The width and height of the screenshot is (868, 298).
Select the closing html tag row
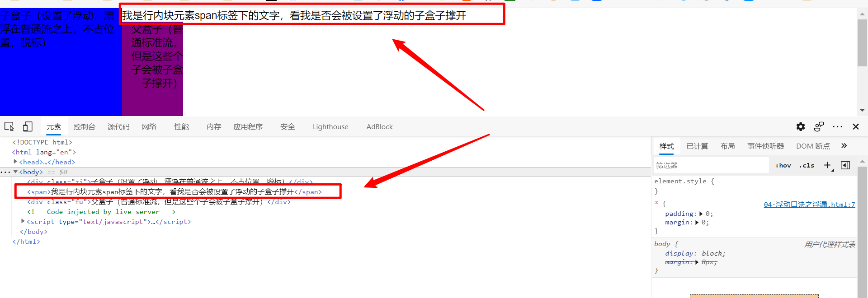click(26, 242)
